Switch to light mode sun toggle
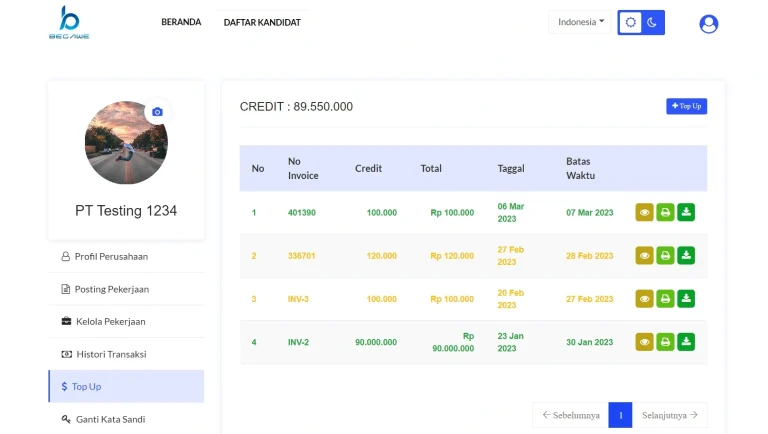This screenshot has height=434, width=768. pos(630,23)
